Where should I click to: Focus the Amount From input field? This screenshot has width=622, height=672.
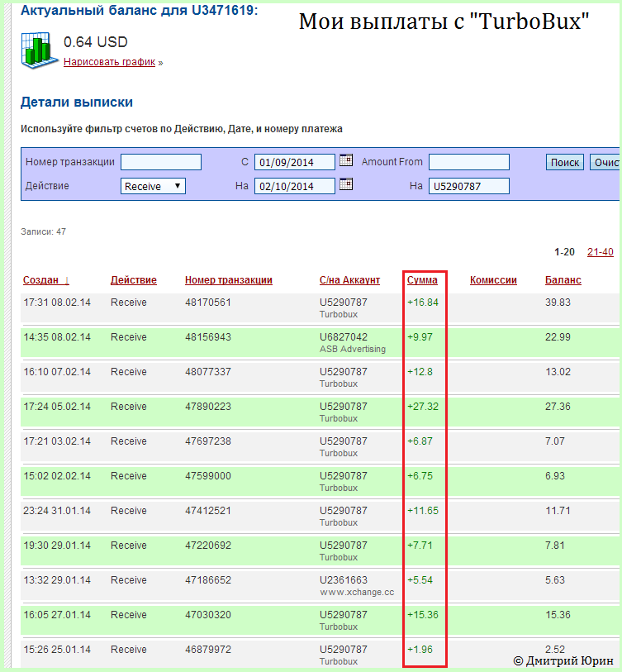coord(469,162)
